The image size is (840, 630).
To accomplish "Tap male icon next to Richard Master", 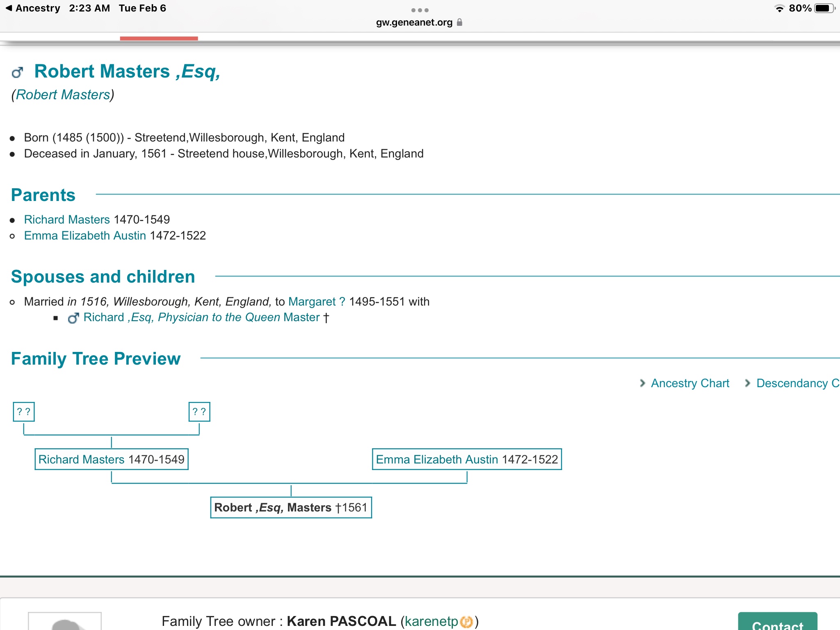I will point(73,318).
